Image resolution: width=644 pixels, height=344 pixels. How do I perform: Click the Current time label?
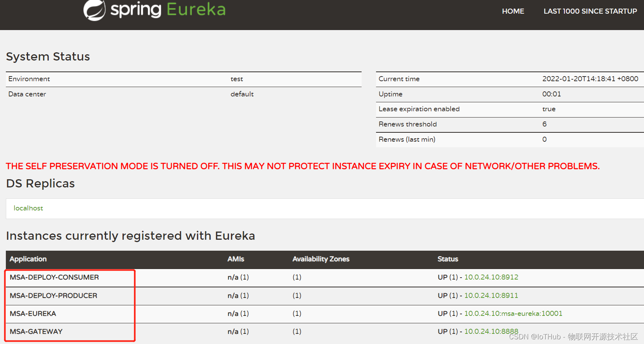tap(399, 79)
